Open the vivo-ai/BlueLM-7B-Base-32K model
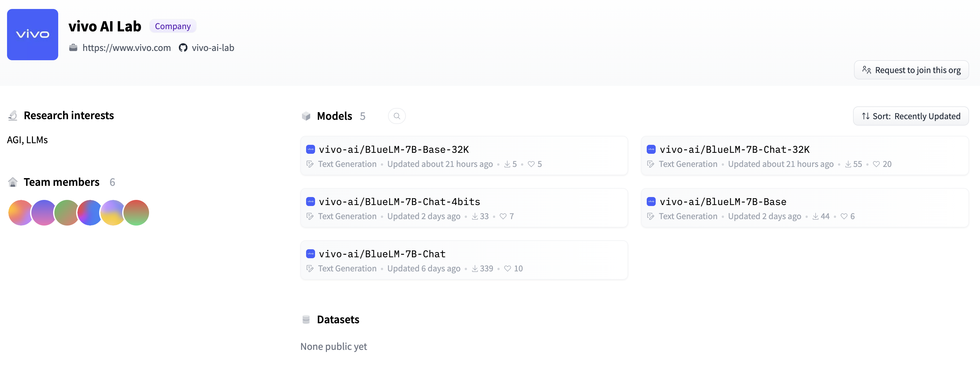 click(393, 150)
